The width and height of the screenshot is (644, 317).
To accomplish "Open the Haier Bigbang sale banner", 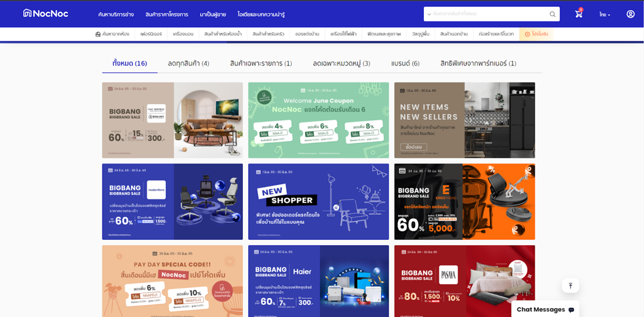I will click(318, 281).
